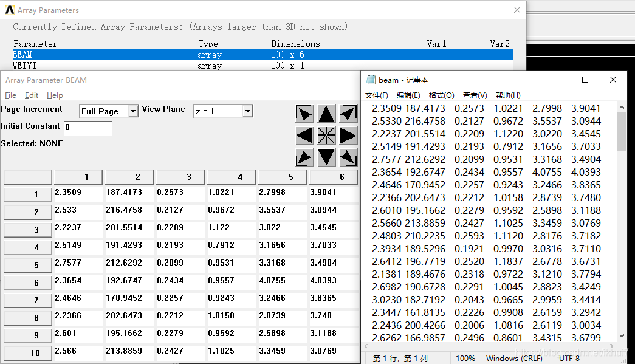This screenshot has width=635, height=364.
Task: Click the center asterisk navigation button
Action: pyautogui.click(x=326, y=136)
